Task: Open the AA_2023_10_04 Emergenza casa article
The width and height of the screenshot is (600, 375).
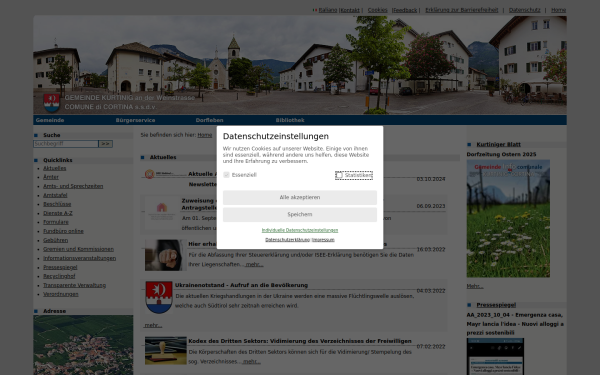Action: (515, 324)
